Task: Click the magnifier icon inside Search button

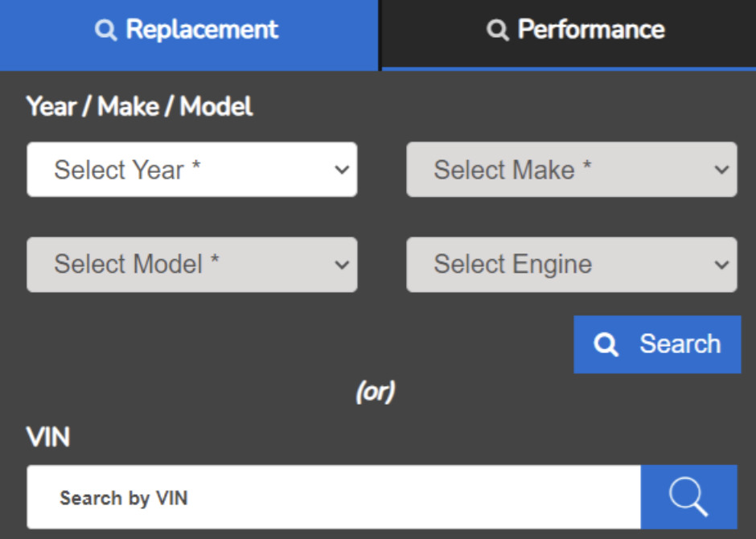Action: point(606,344)
